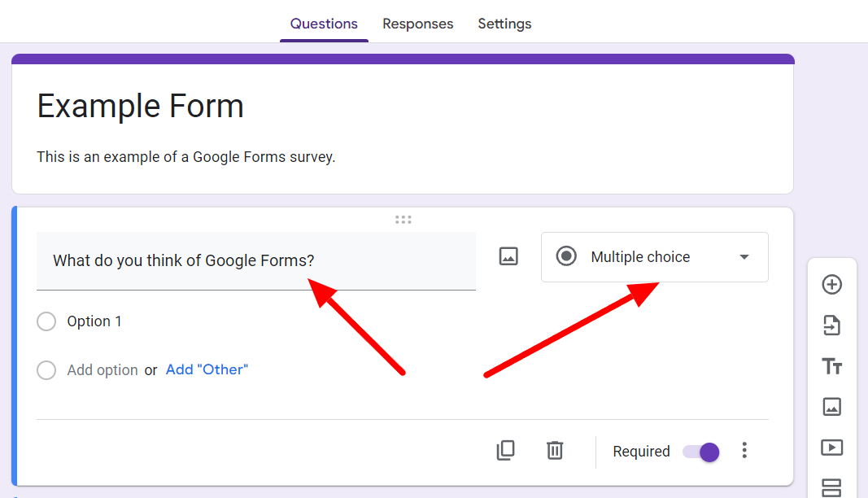The width and height of the screenshot is (868, 498).
Task: Add title and description from sidebar
Action: [831, 366]
